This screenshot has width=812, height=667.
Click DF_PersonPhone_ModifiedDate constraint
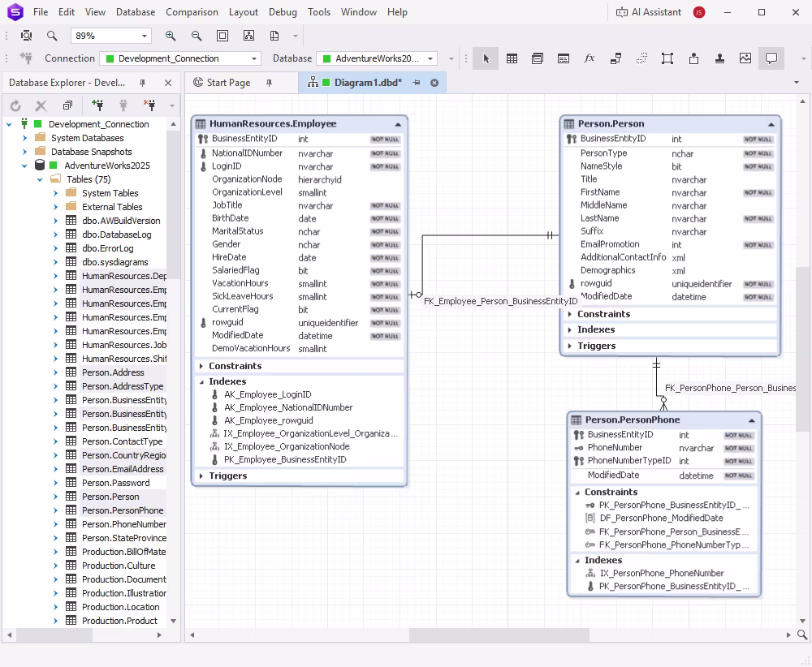tap(661, 518)
